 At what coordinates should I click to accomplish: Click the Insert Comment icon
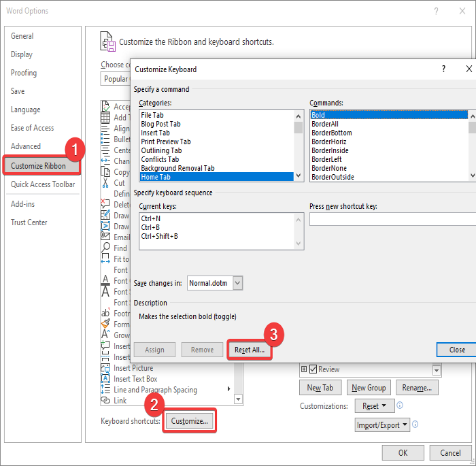(x=105, y=346)
